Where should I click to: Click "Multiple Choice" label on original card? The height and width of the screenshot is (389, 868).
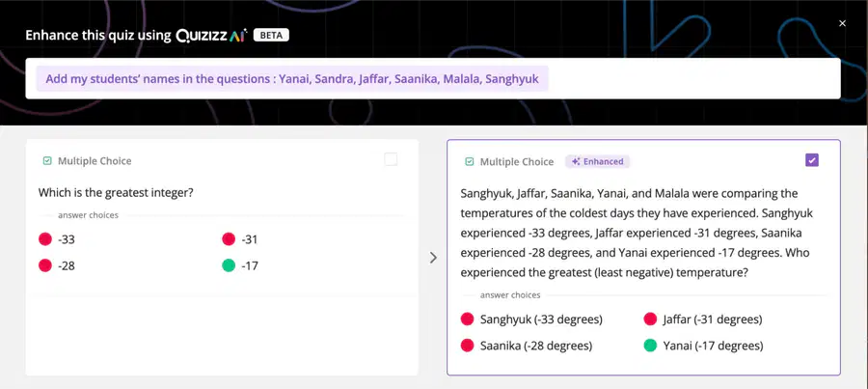[95, 161]
